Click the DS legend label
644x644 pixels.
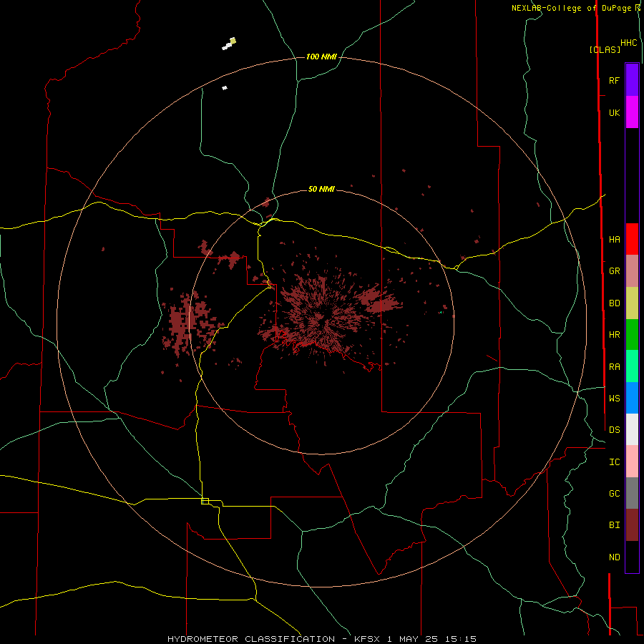pos(614,430)
